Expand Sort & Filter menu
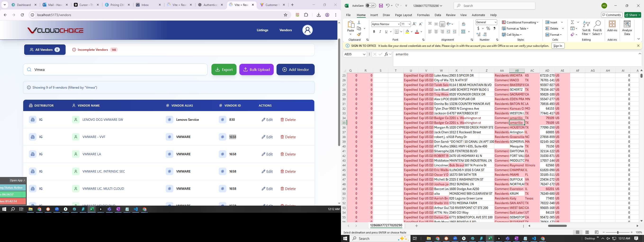 (x=586, y=28)
